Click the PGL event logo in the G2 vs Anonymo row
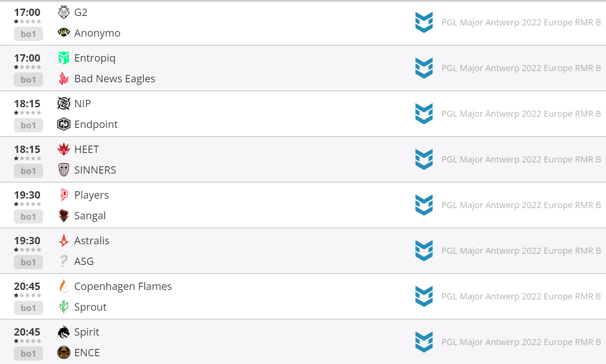This screenshot has width=606, height=364. click(424, 22)
